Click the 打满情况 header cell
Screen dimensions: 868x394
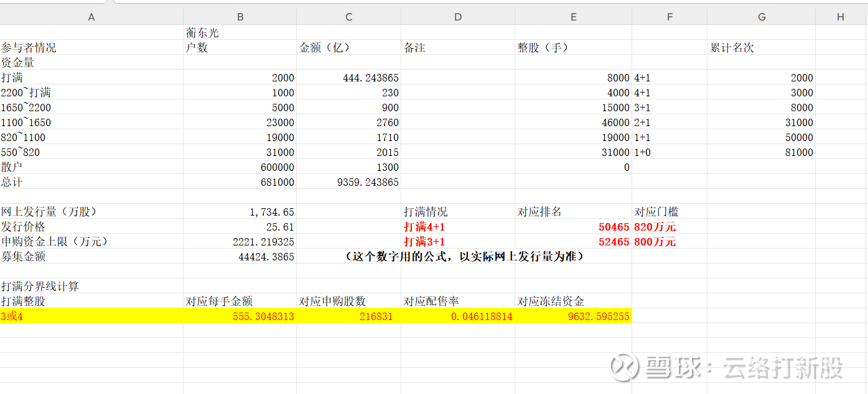point(458,212)
